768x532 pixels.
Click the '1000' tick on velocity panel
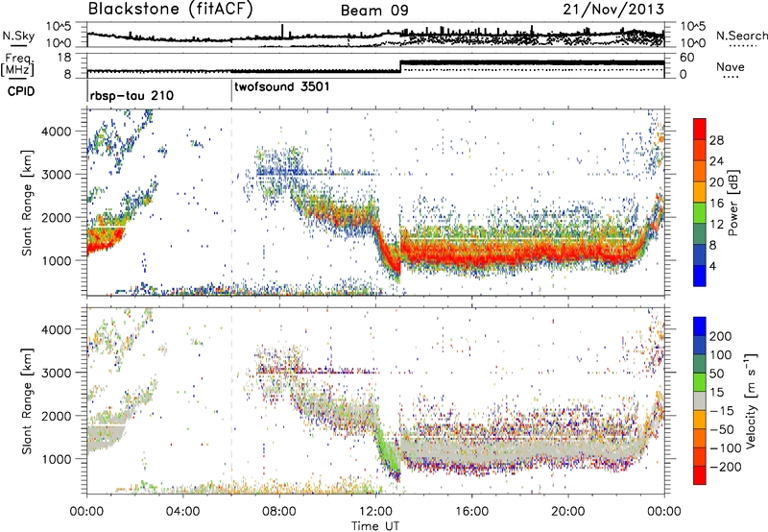[57, 459]
